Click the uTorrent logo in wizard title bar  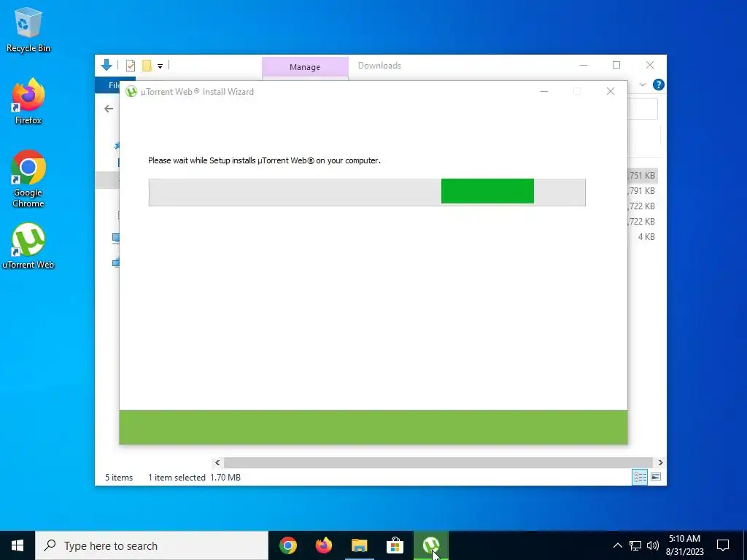click(x=131, y=91)
